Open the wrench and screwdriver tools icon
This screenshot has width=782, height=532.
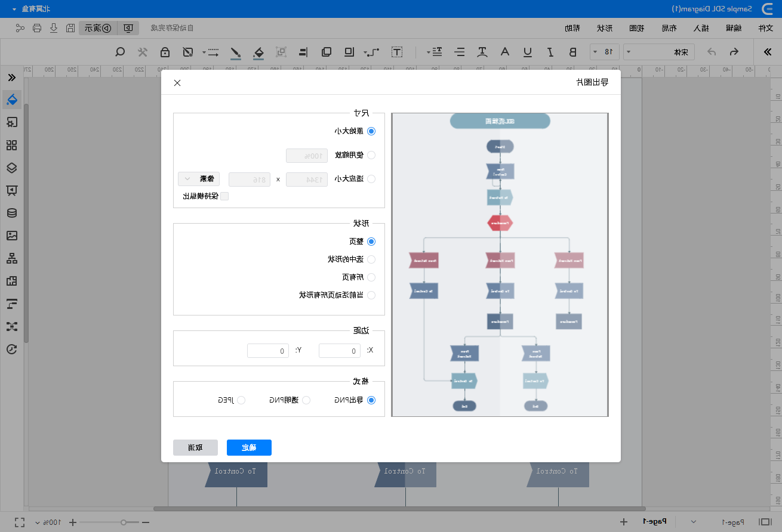coord(143,52)
